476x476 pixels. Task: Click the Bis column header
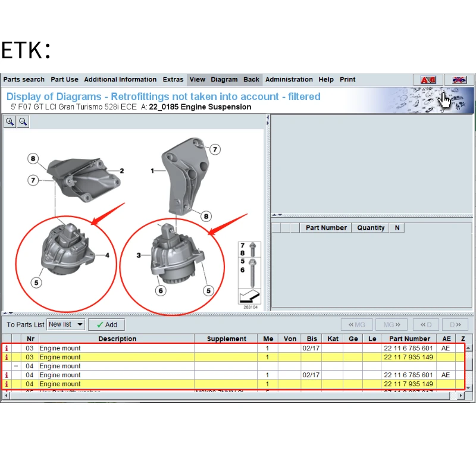pos(312,339)
